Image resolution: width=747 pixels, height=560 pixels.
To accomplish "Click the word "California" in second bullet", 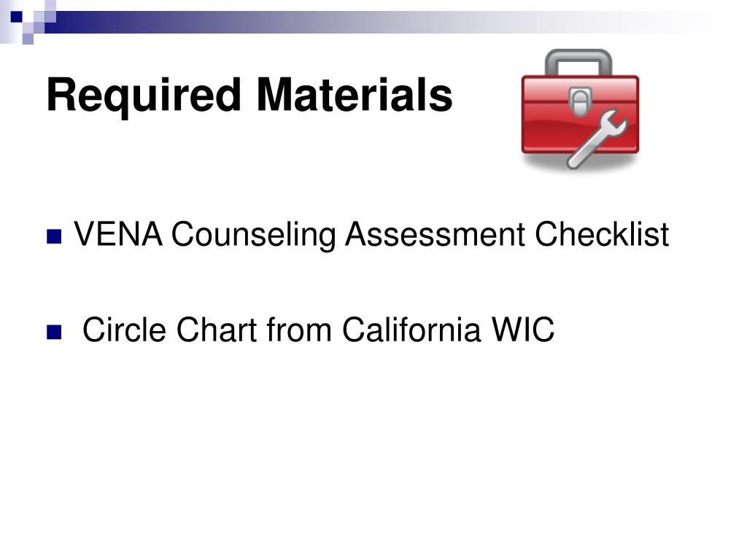I will (411, 329).
